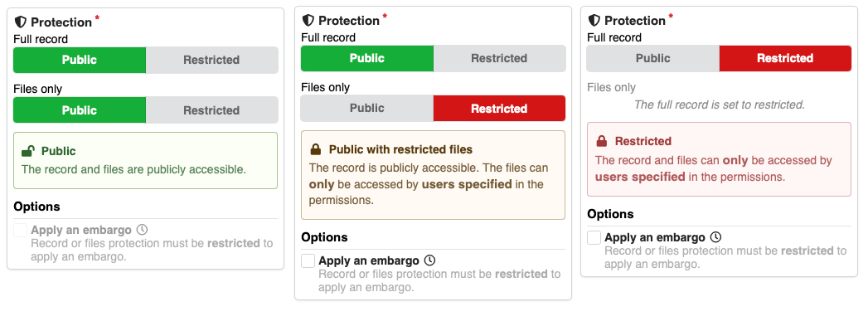This screenshot has width=868, height=326.
Task: Click the red Restricted Full record button in the right panel
Action: [x=785, y=58]
